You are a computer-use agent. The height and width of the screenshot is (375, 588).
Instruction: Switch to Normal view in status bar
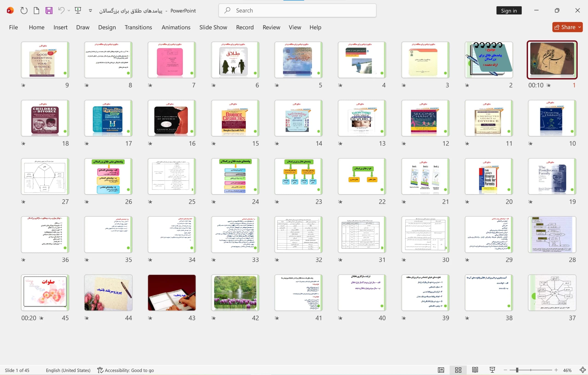441,370
